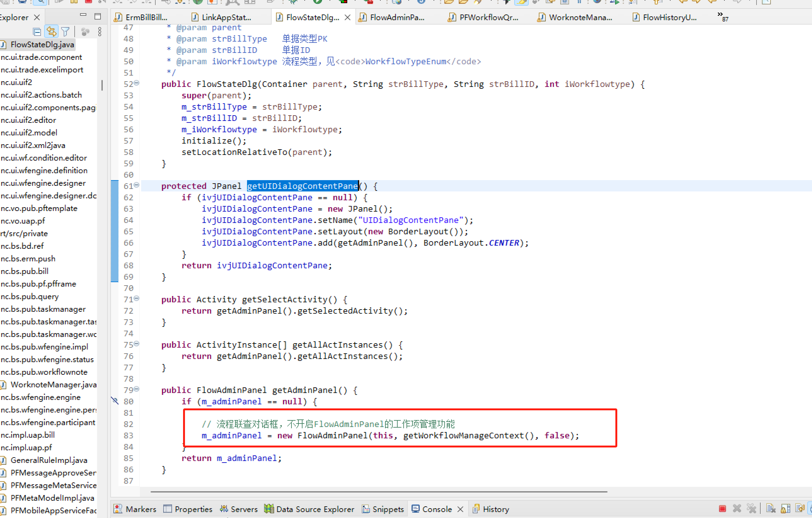Toggle Link with Editor button
Image resolution: width=812 pixels, height=518 pixels.
tap(51, 32)
